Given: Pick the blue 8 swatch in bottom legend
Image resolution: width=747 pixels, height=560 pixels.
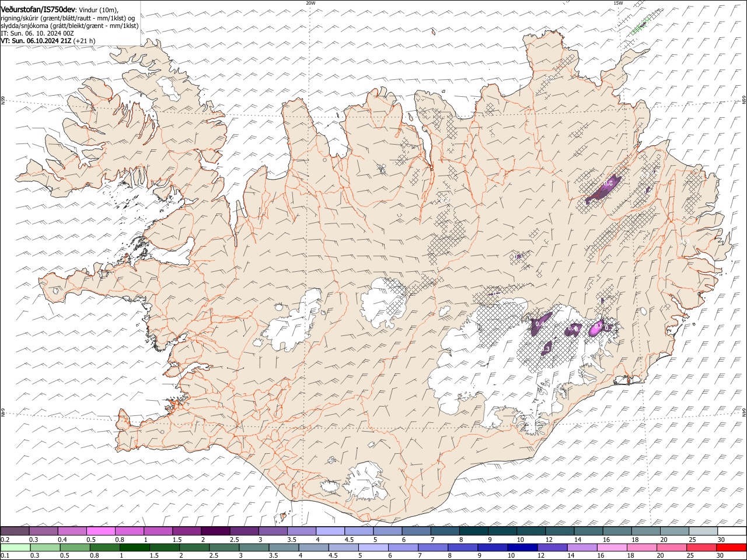Looking at the screenshot, I should 463,547.
